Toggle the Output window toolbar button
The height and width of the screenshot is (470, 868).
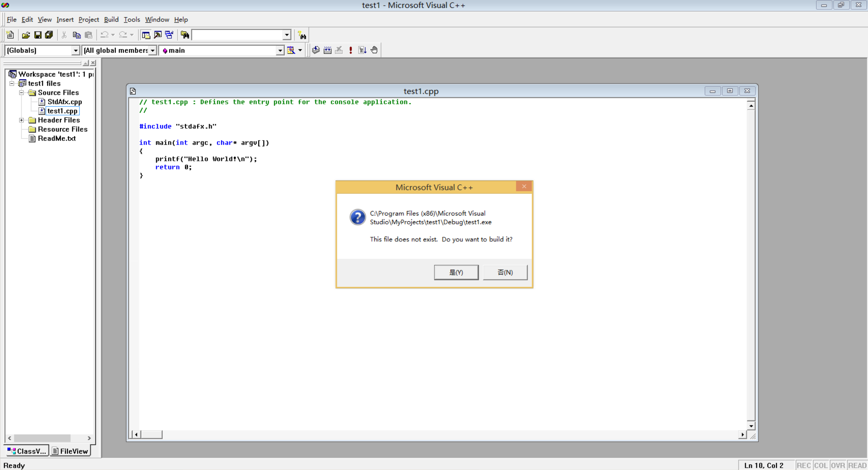point(158,35)
